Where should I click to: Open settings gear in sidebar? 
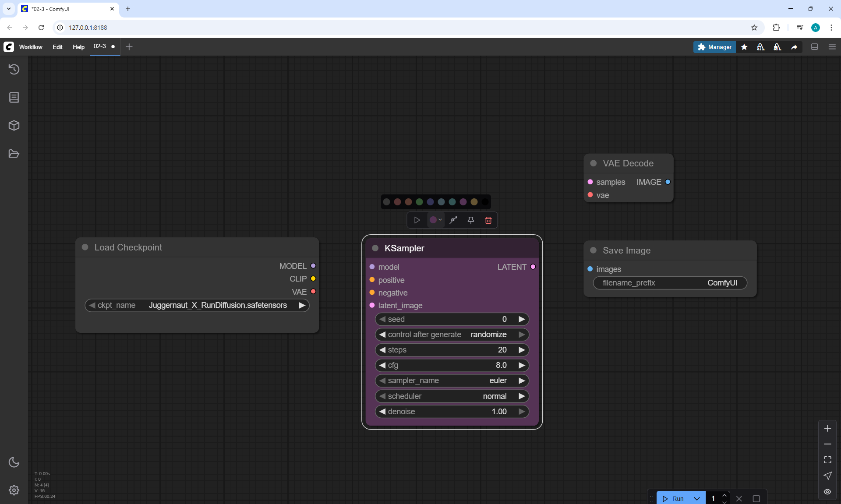(x=14, y=490)
